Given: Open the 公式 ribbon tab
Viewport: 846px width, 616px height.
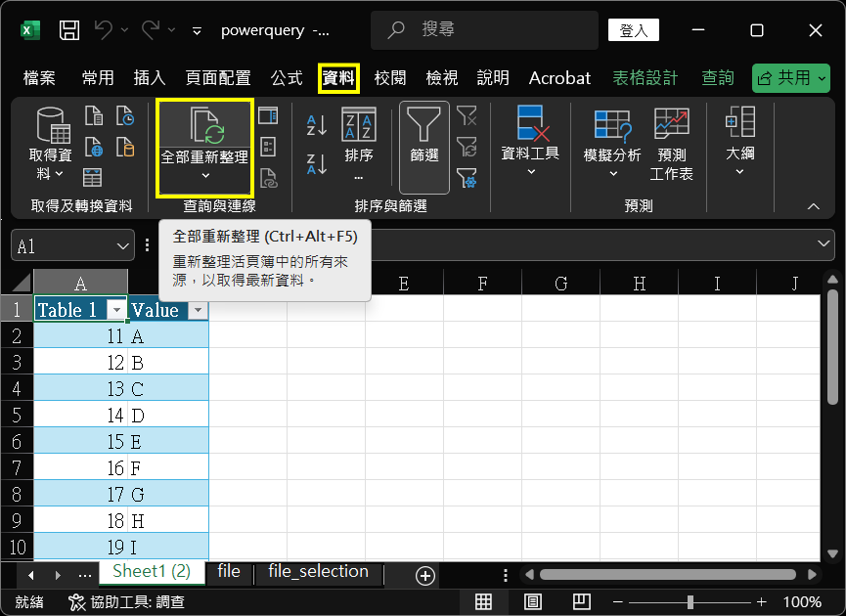Looking at the screenshot, I should pyautogui.click(x=287, y=78).
